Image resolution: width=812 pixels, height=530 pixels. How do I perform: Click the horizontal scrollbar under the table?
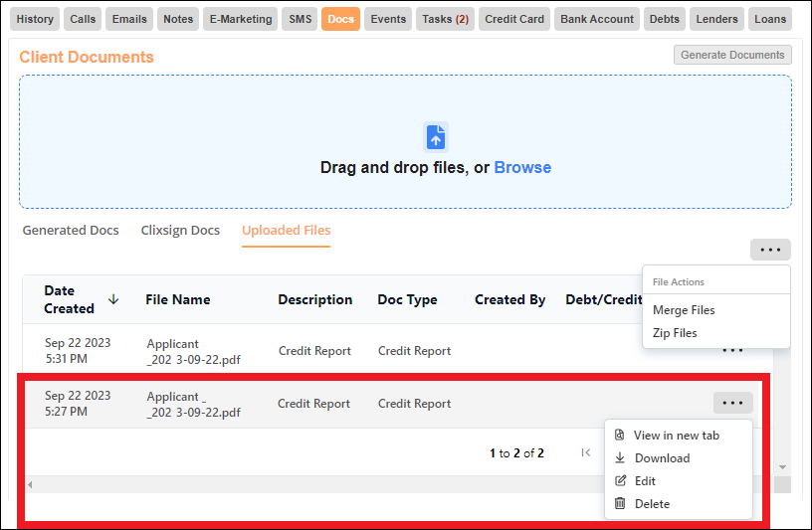pos(299,484)
